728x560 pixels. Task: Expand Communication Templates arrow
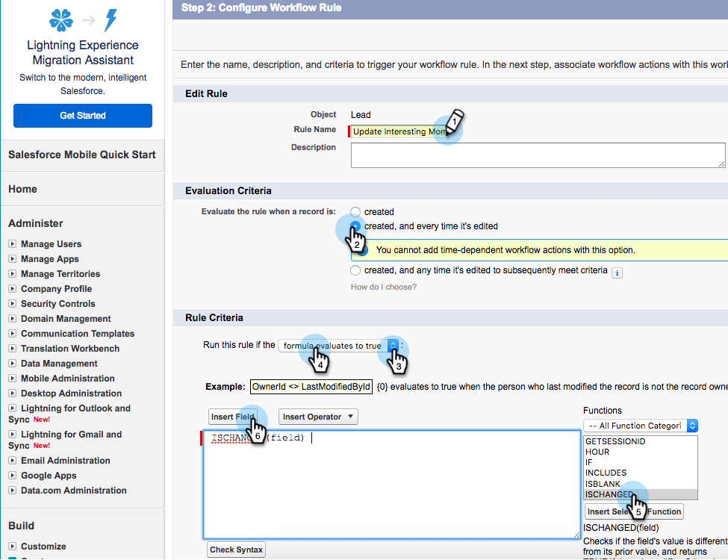tap(13, 334)
